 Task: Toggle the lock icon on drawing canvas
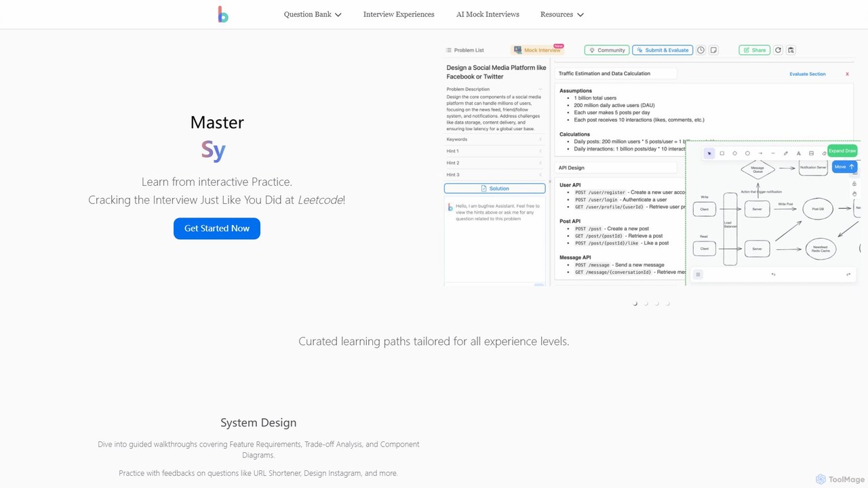click(854, 184)
